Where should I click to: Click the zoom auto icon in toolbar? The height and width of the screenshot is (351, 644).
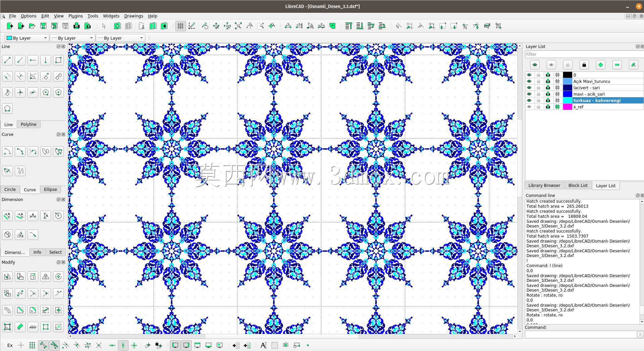pos(238,26)
